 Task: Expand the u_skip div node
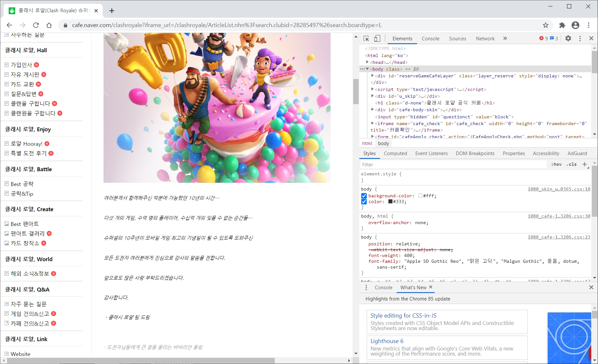(372, 96)
